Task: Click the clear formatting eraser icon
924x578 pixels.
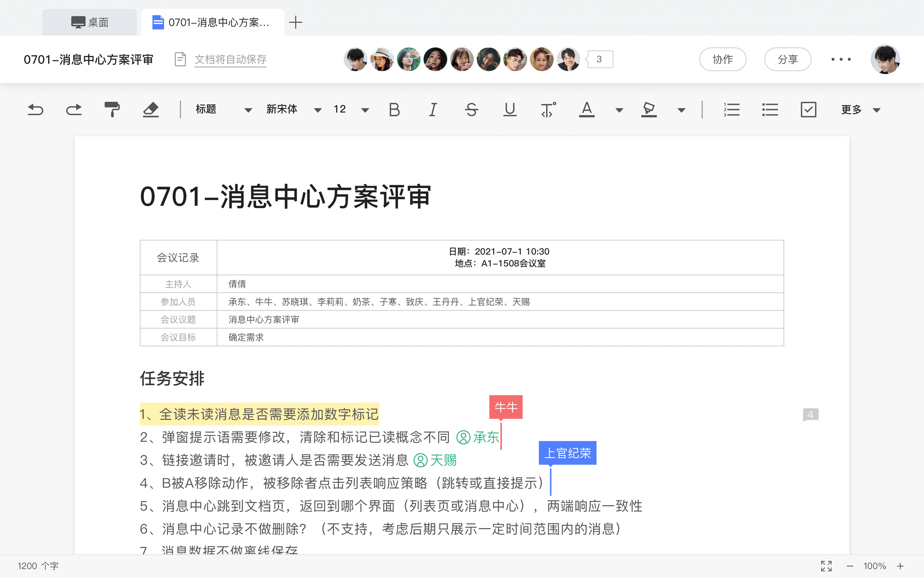Action: pyautogui.click(x=150, y=110)
